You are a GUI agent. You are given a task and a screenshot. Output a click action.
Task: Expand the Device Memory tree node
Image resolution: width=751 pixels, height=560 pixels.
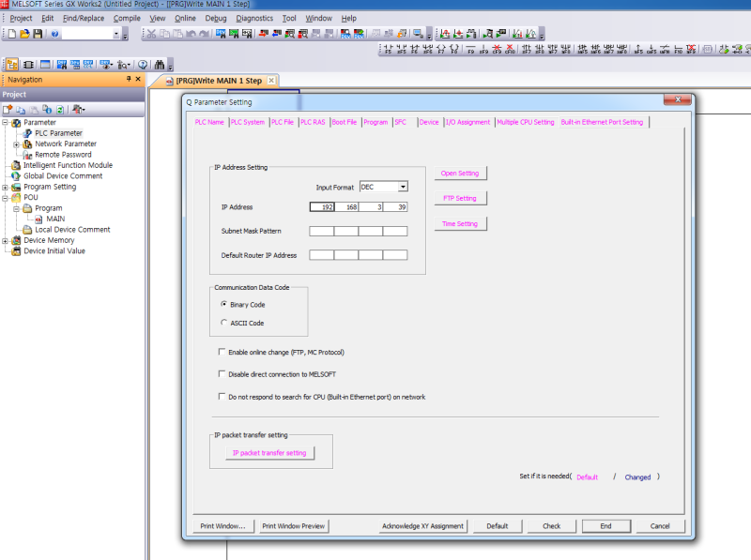point(6,240)
